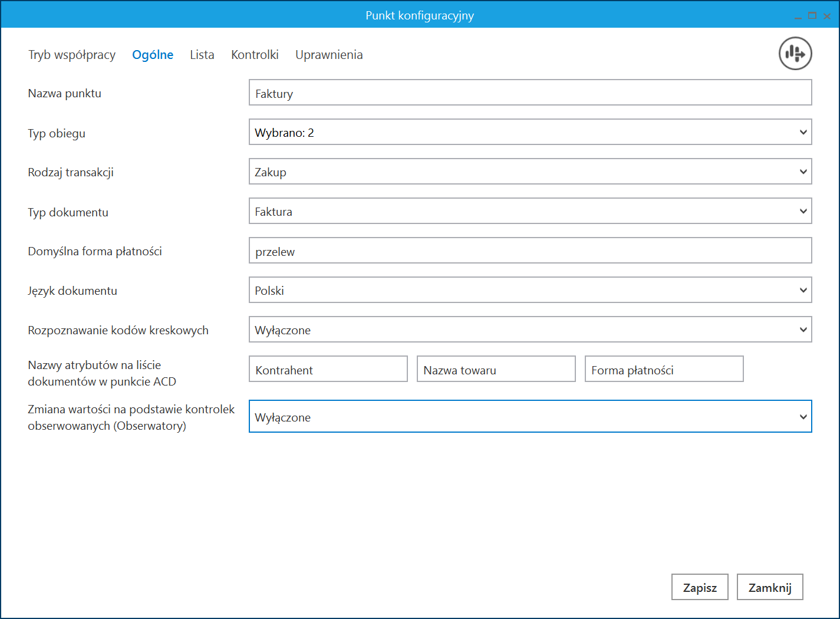This screenshot has height=619, width=840.
Task: Expand the Rozpoznawanie kodów kreskowych dropdown
Action: coord(530,330)
